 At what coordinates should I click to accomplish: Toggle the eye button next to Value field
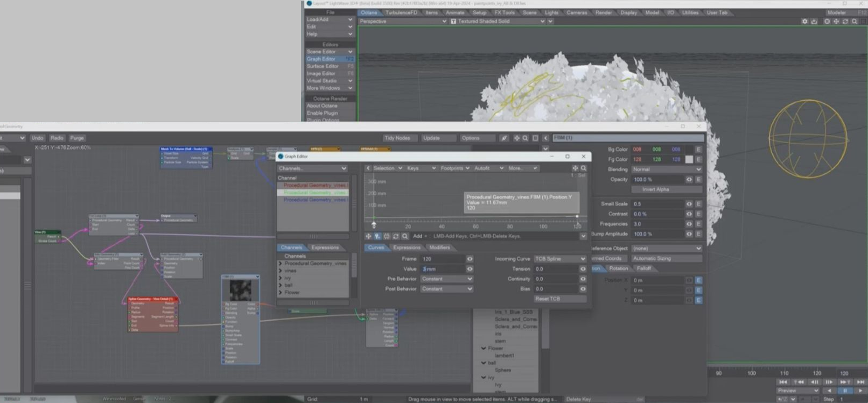click(x=470, y=269)
